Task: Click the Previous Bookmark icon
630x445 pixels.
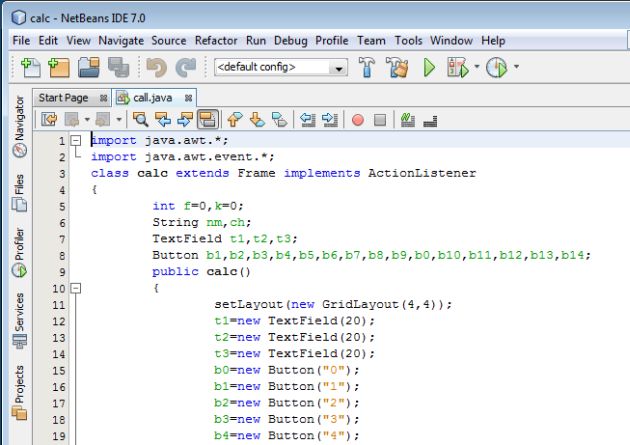Action: [x=235, y=119]
